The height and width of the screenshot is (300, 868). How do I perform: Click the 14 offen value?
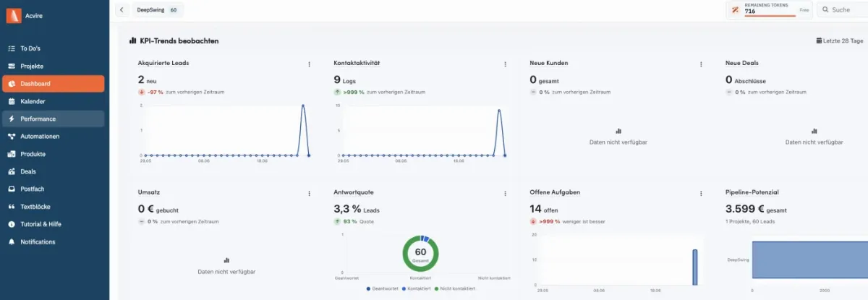tap(543, 210)
